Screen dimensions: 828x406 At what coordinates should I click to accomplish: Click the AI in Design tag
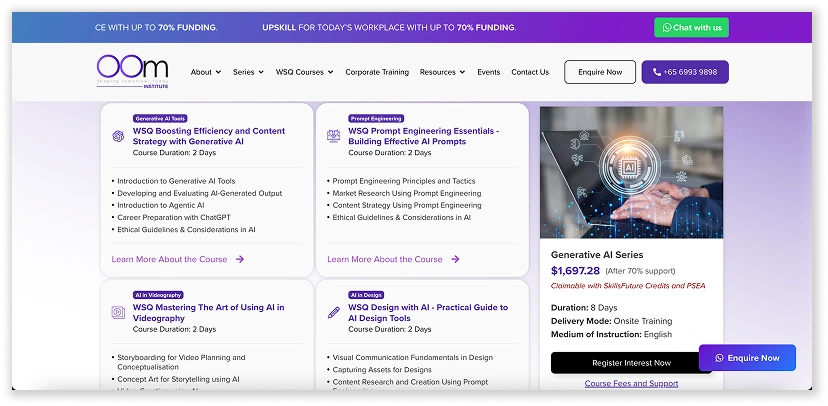click(366, 295)
